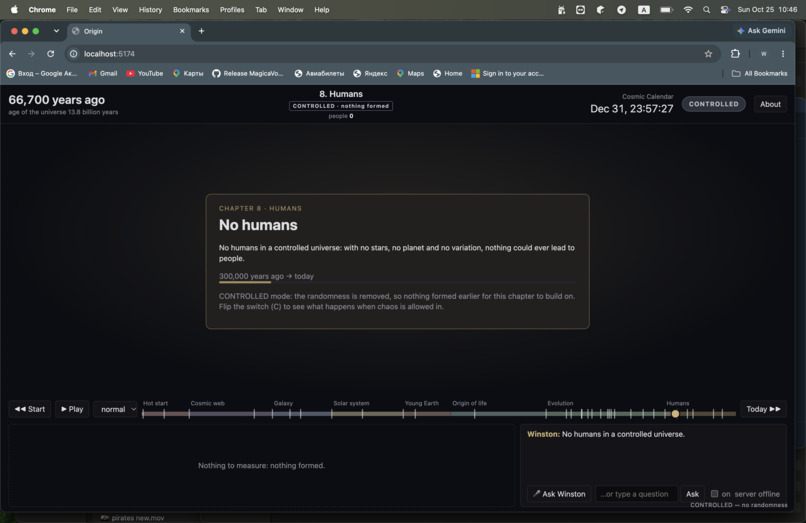Click the timeline's yellow position handle
The height and width of the screenshot is (523, 806).
675,413
